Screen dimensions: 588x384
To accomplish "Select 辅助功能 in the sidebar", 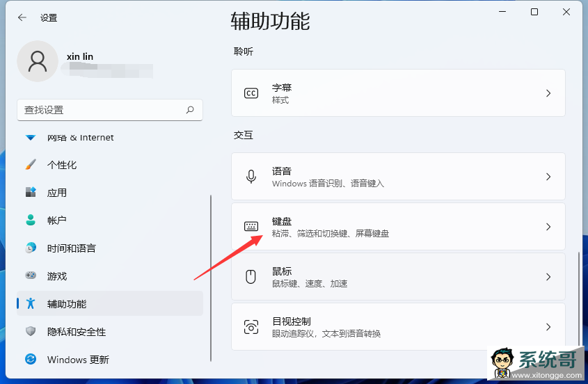I will (110, 303).
